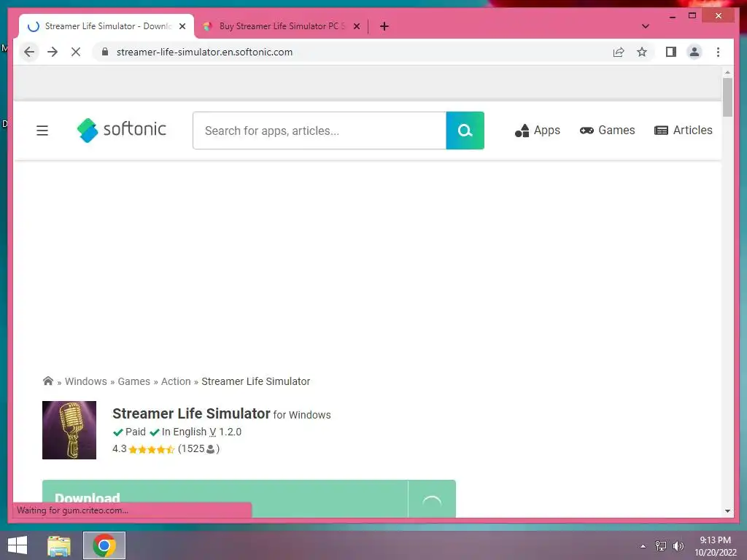
Task: Open the Windows Start menu
Action: click(x=18, y=545)
